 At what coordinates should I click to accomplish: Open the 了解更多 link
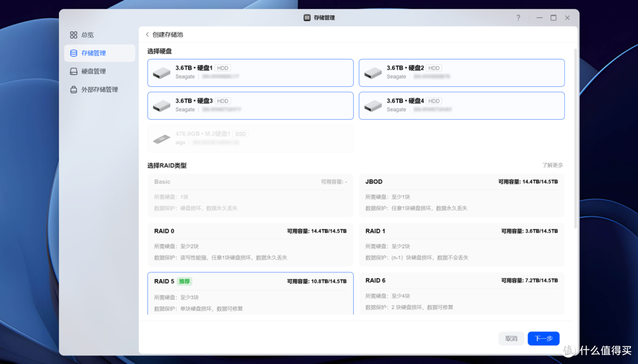552,165
